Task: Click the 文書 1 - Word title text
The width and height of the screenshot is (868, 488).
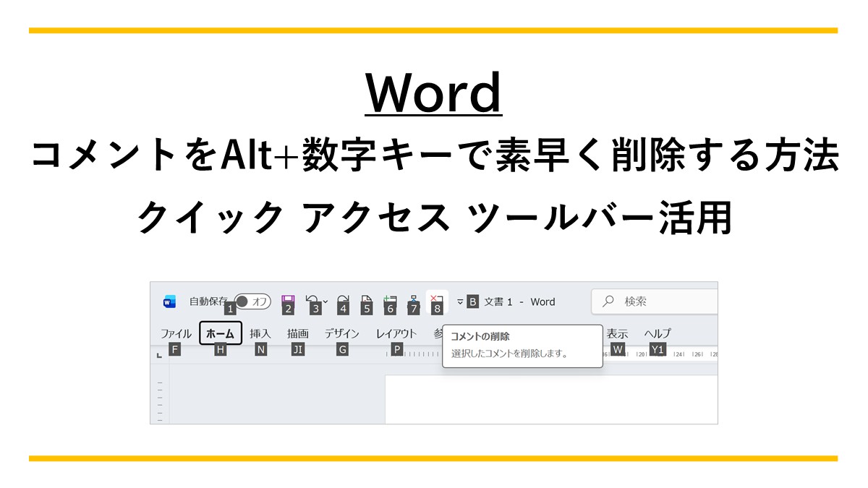Action: (x=520, y=301)
